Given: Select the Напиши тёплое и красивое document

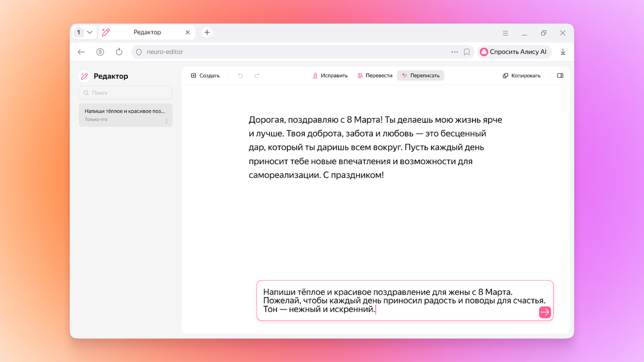Looking at the screenshot, I should (126, 115).
